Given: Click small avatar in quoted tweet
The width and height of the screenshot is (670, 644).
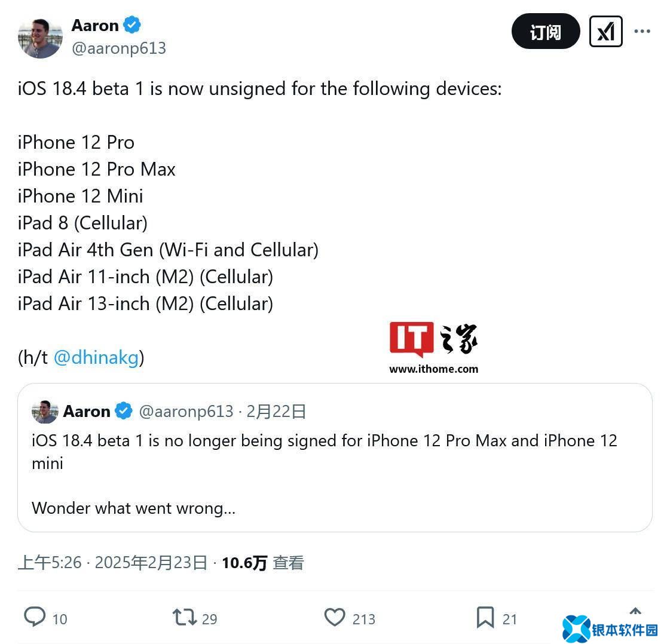Looking at the screenshot, I should pyautogui.click(x=45, y=412).
